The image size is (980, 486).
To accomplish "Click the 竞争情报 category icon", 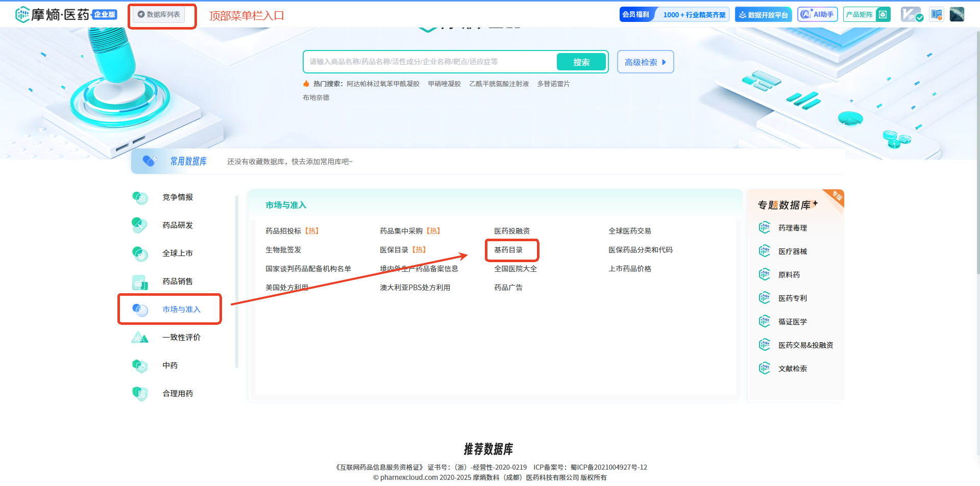I will 140,197.
